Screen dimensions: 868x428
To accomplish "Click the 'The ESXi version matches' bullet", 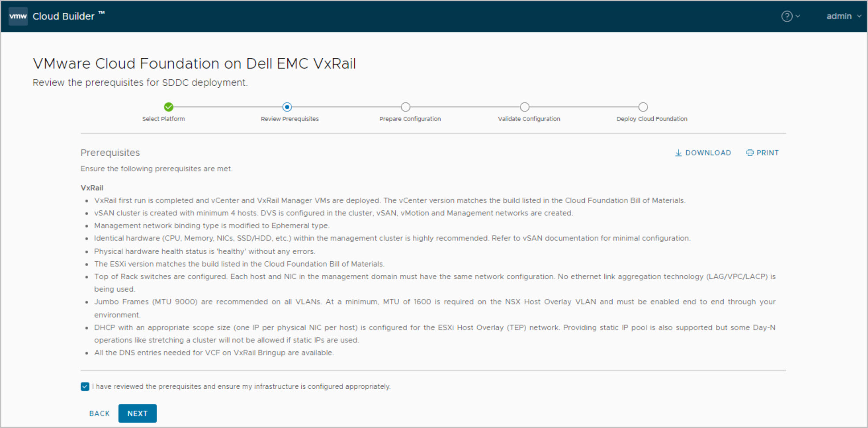I will coord(239,264).
